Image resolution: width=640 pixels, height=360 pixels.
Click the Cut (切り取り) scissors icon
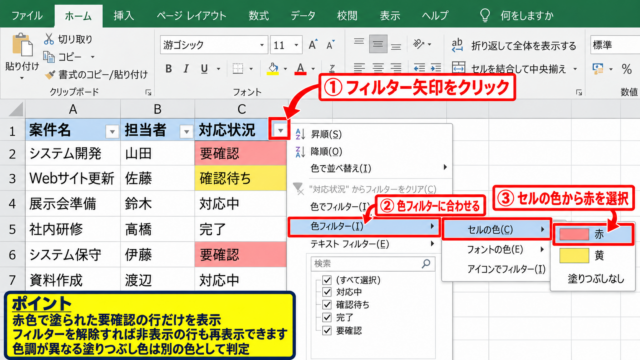(x=49, y=39)
